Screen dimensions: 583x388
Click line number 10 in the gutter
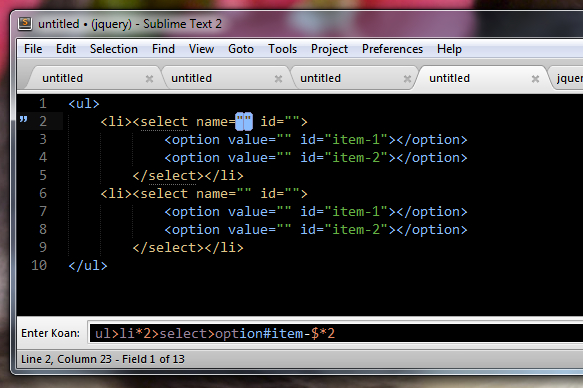pos(39,265)
